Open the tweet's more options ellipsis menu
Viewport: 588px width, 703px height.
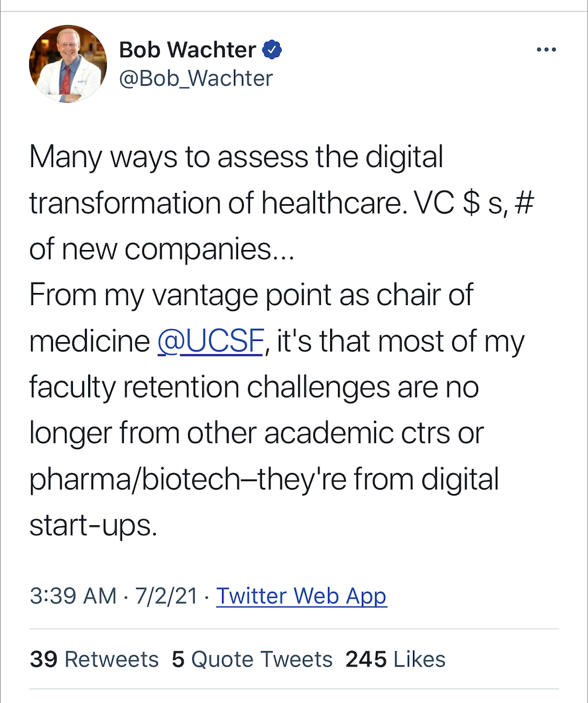[x=546, y=50]
